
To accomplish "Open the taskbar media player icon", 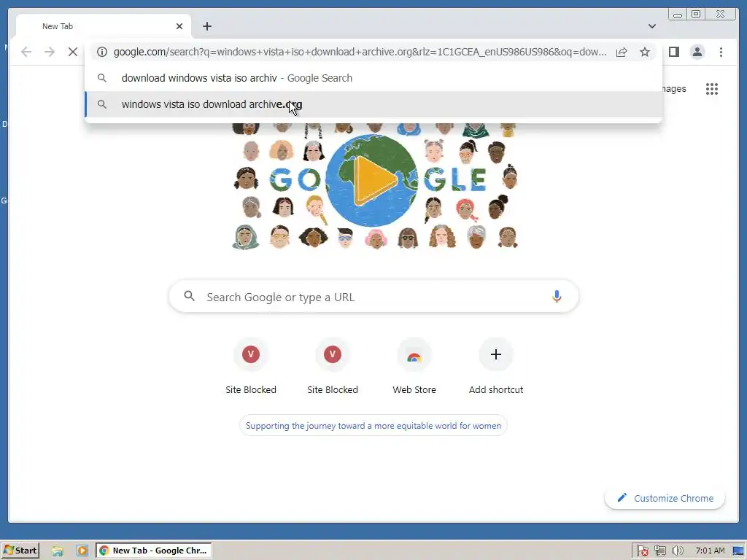I will pyautogui.click(x=82, y=551).
